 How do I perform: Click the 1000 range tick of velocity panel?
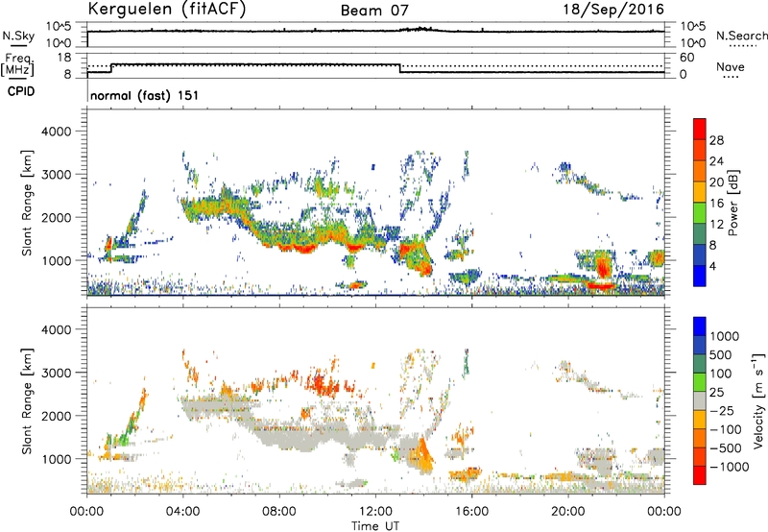pyautogui.click(x=57, y=459)
